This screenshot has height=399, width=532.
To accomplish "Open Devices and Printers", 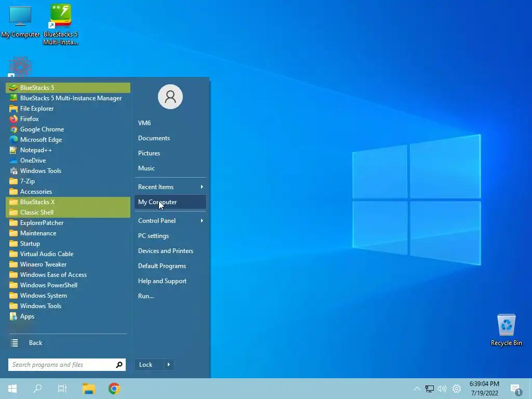I will (170, 251).
